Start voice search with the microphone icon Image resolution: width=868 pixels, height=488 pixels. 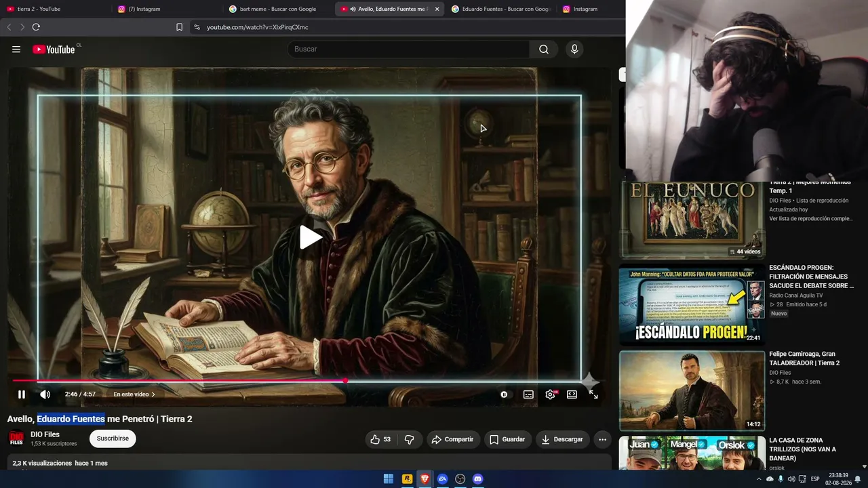coord(574,49)
